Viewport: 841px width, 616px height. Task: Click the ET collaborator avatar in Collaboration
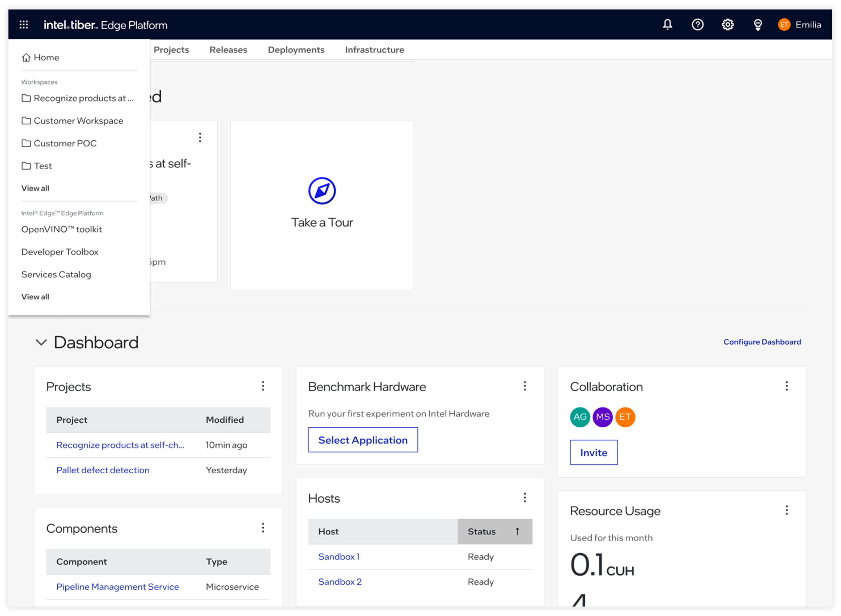[625, 417]
